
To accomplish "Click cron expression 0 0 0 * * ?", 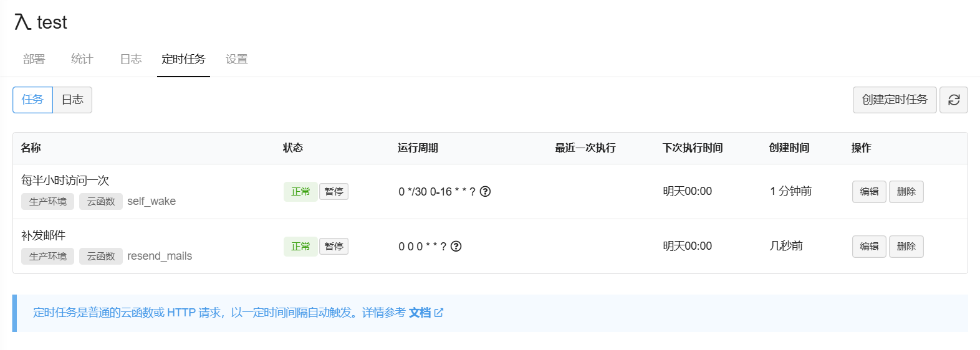I will pos(422,246).
